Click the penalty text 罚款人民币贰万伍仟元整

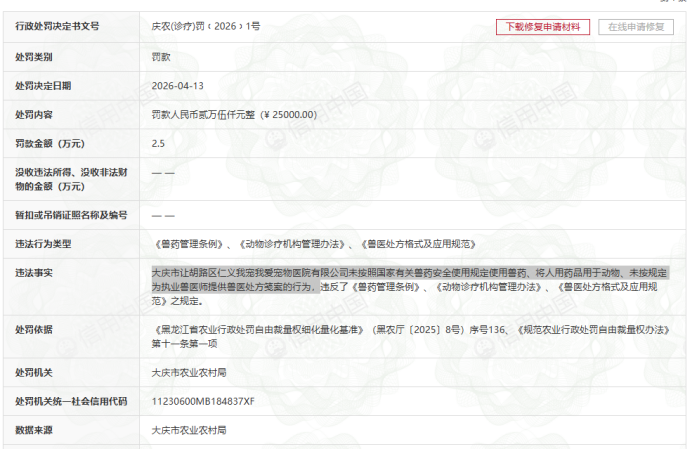203,115
